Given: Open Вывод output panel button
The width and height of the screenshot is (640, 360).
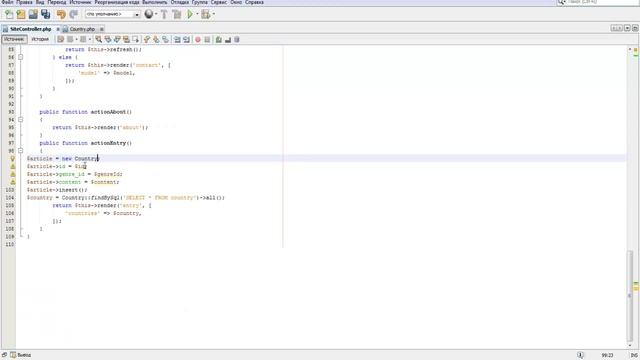Looking at the screenshot, I should tap(21, 355).
